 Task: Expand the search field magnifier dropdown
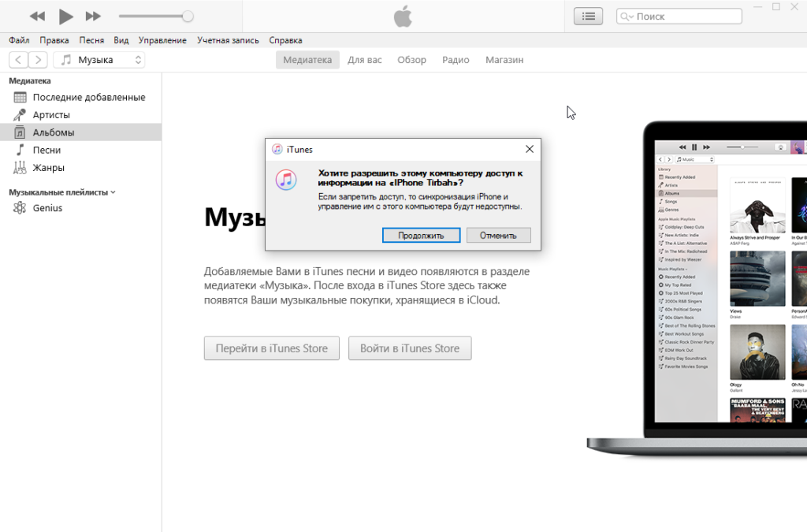click(626, 17)
